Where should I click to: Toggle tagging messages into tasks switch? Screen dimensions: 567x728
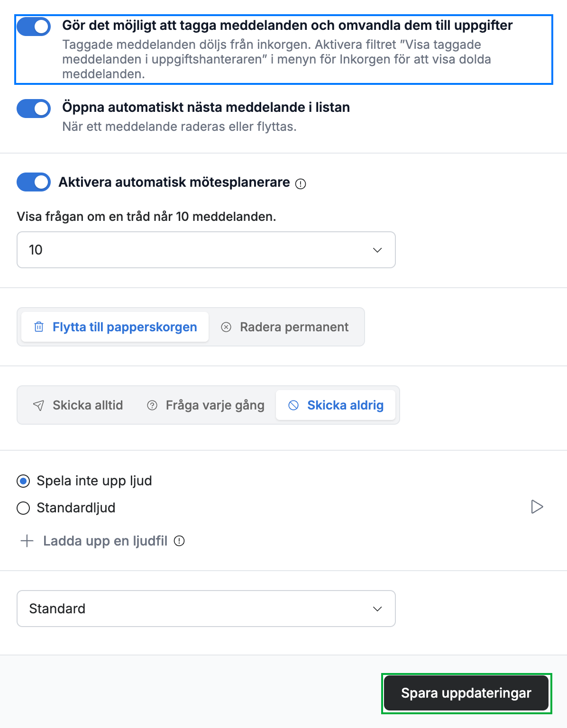click(x=34, y=27)
